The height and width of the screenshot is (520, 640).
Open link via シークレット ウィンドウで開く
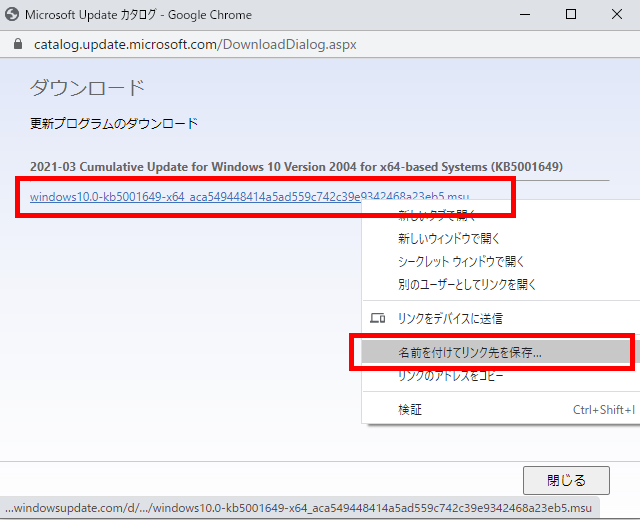(461, 261)
